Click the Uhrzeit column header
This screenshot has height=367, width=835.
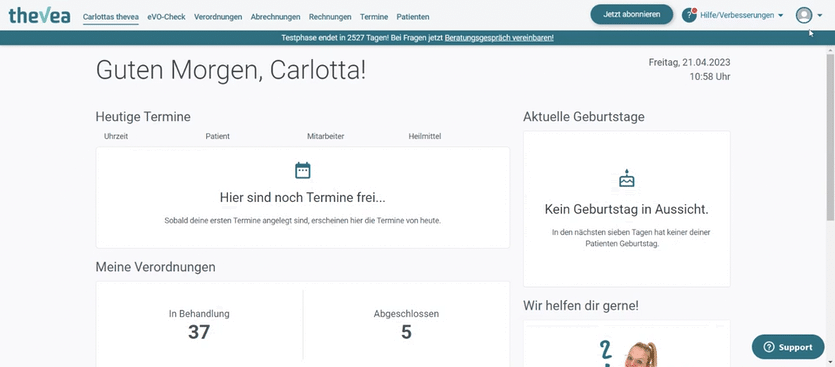coord(116,136)
